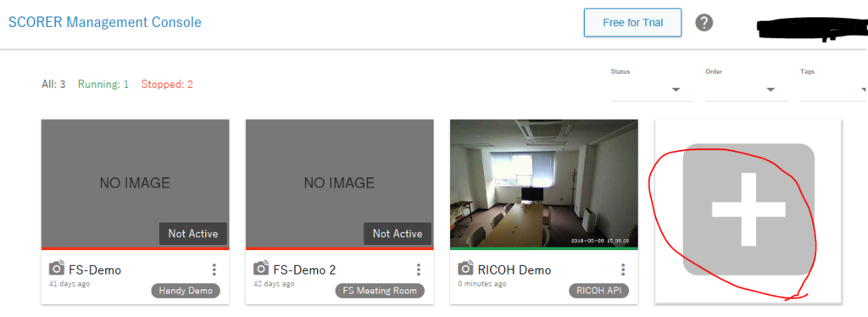
Task: Open the RICOH Demo meeting room thumbnail
Action: point(544,183)
